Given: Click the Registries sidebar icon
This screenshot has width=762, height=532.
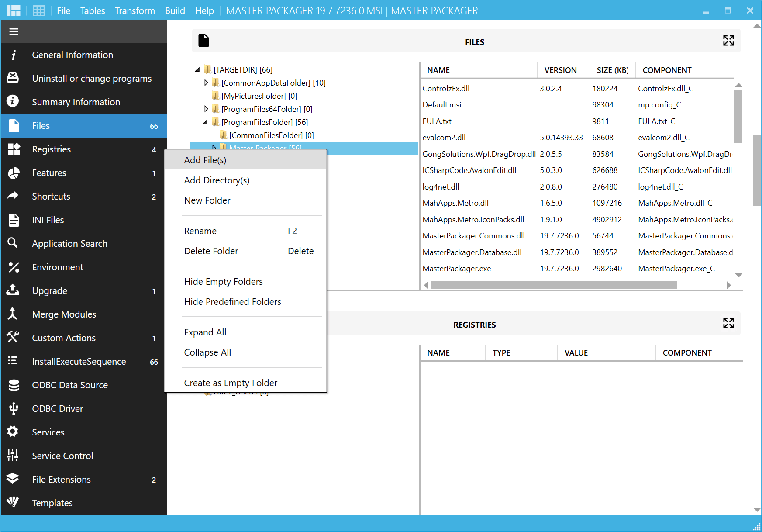Looking at the screenshot, I should pyautogui.click(x=14, y=149).
